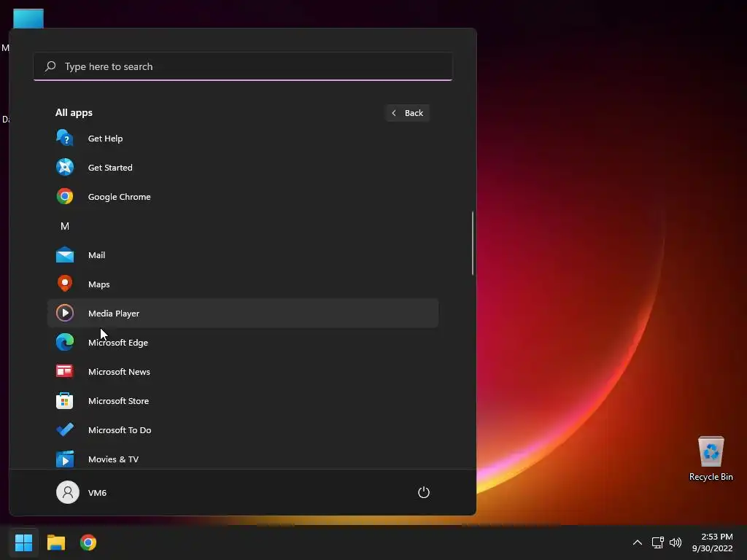Click the M letter group header
The height and width of the screenshot is (560, 747).
(x=65, y=226)
